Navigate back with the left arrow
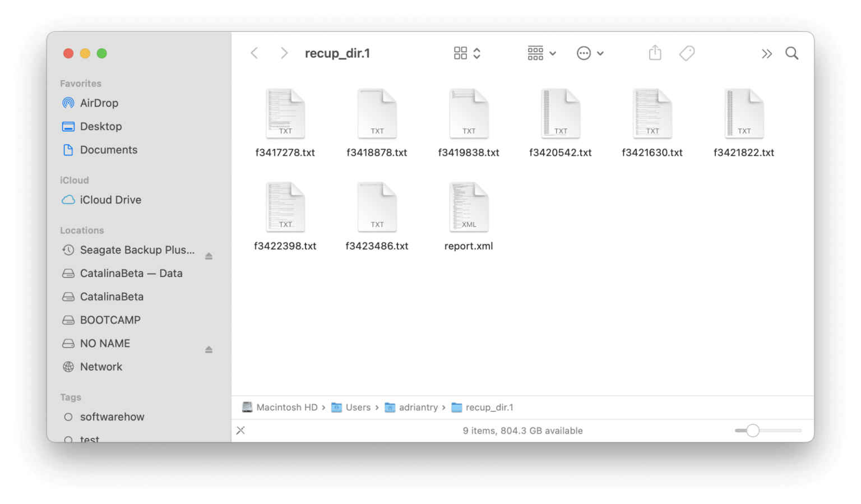 [254, 53]
